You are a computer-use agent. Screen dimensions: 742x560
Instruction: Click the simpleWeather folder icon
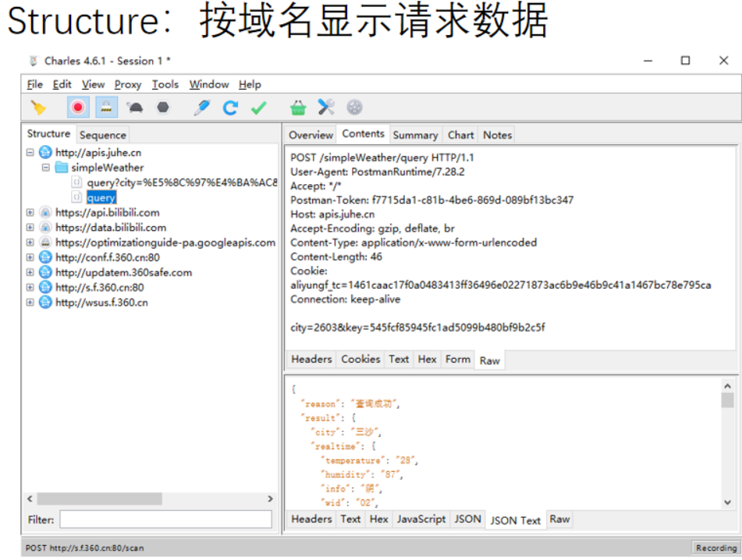coord(62,168)
